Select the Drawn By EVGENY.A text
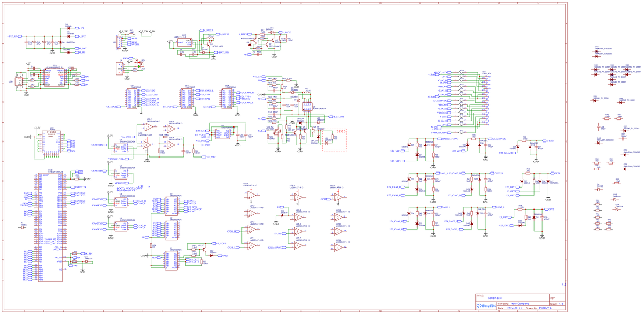 pos(545,308)
